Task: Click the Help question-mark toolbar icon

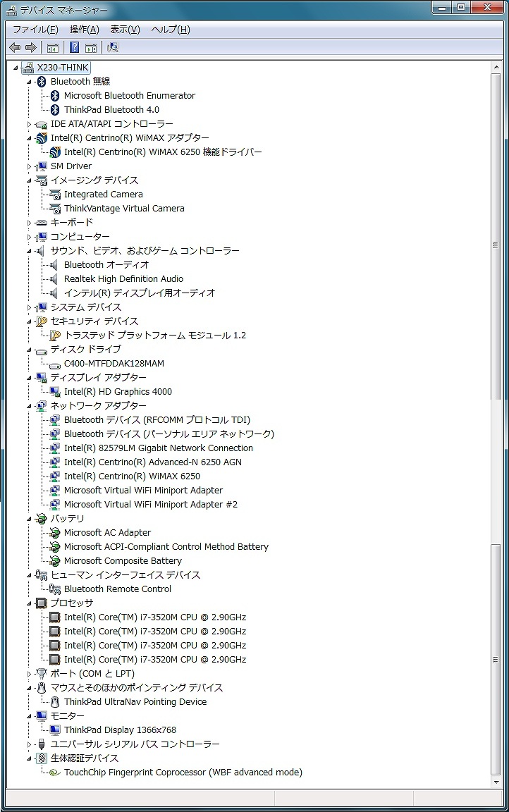Action: 74,48
